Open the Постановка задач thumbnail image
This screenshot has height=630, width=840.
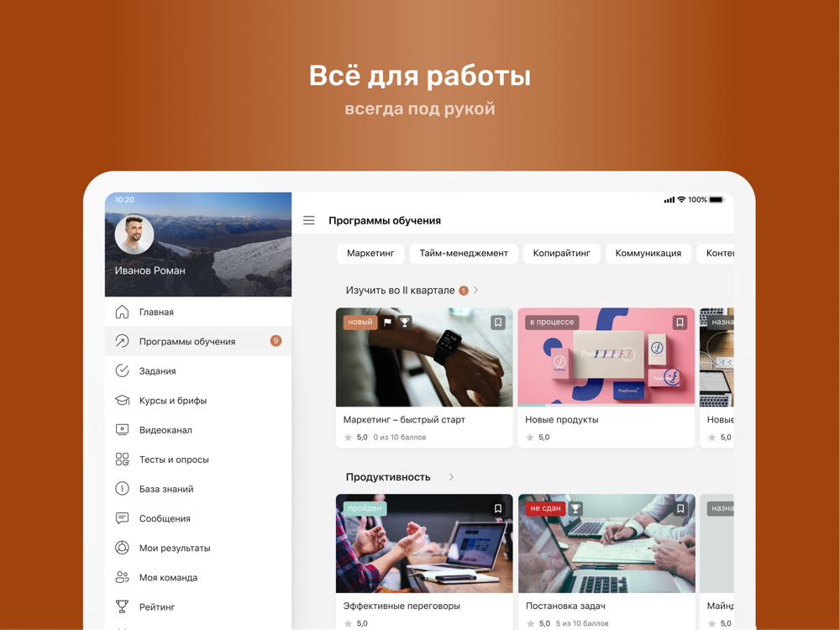(606, 543)
